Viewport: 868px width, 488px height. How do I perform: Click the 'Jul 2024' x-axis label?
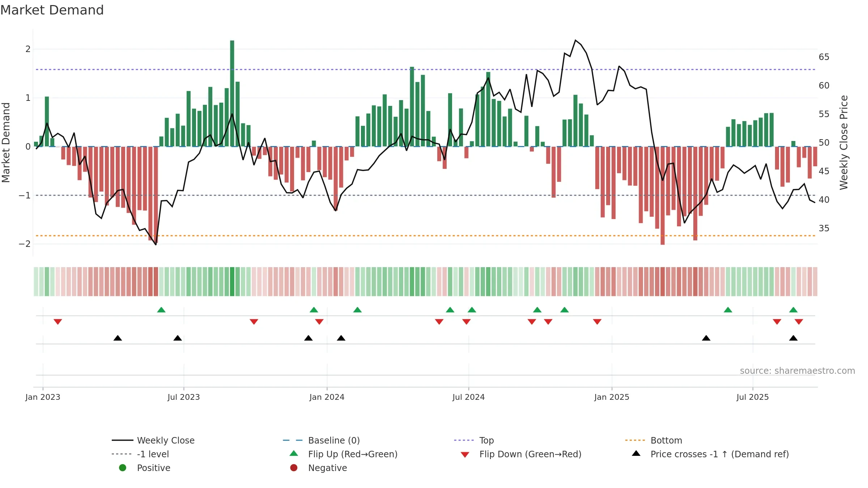[469, 397]
